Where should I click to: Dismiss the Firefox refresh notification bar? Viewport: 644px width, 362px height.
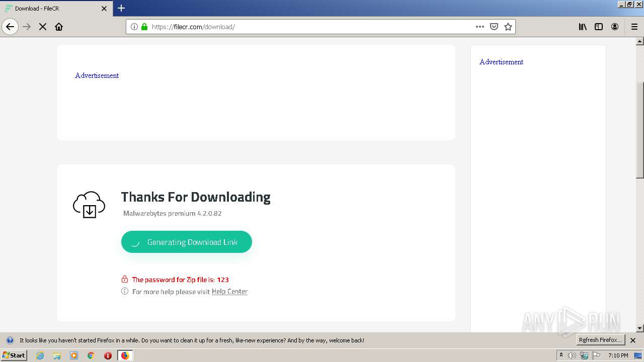[x=633, y=340]
